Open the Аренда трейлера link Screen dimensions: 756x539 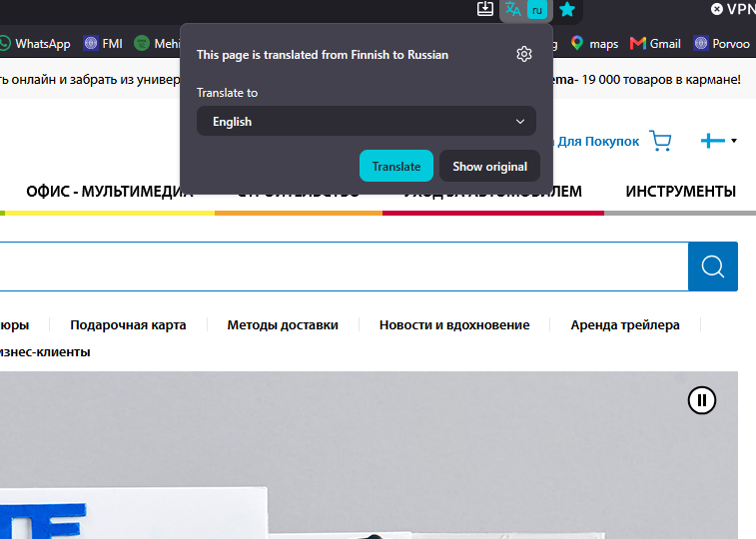tap(625, 325)
